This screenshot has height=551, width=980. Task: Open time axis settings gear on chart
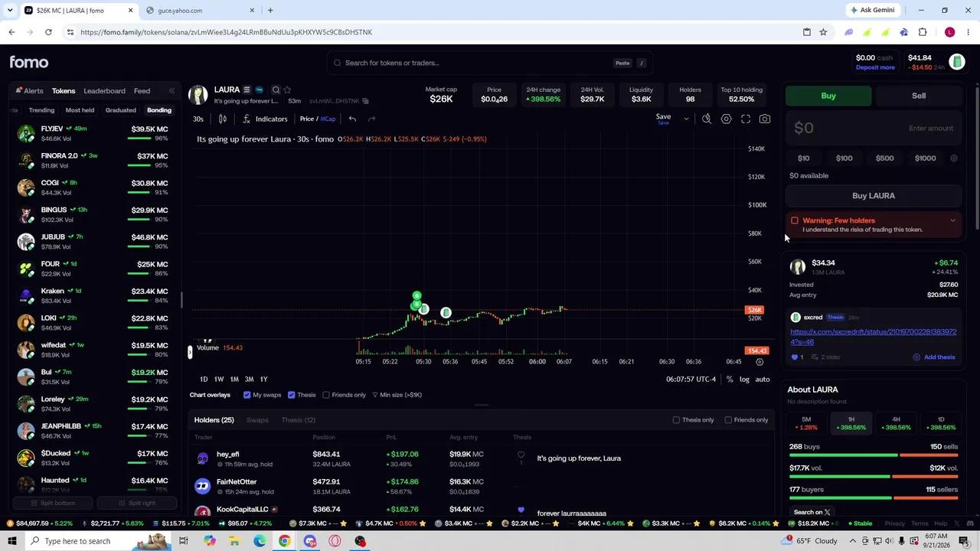759,362
